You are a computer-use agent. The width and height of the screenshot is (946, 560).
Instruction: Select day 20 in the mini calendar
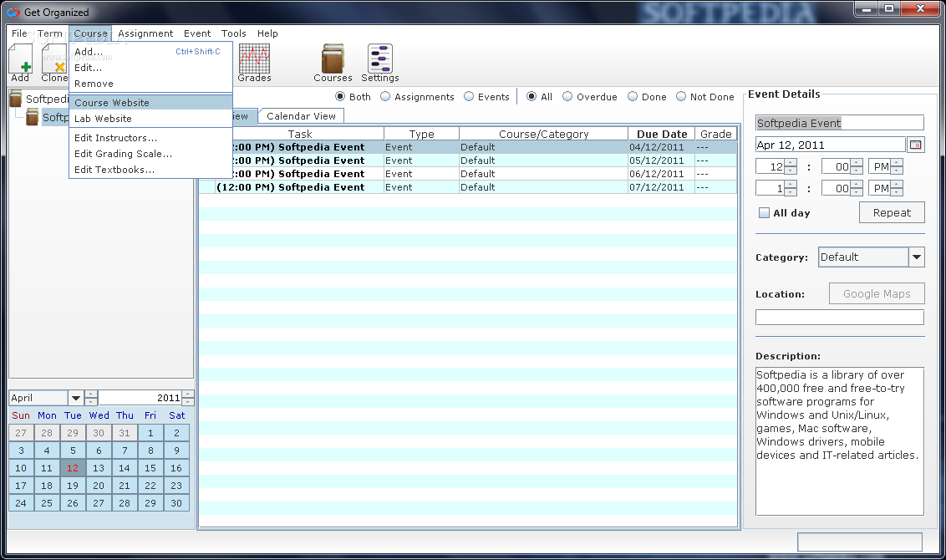tap(99, 485)
